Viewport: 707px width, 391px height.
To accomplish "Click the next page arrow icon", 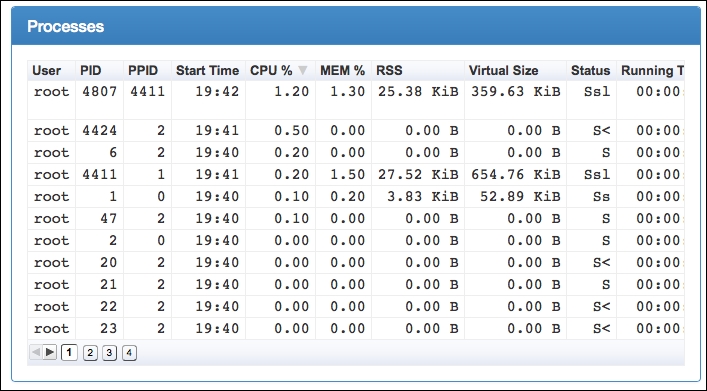I will coord(50,352).
